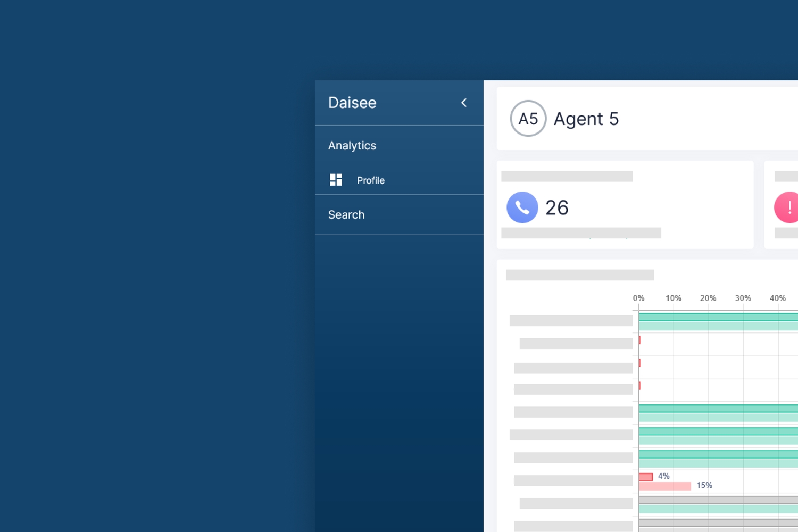Click the pink exclamation alert icon
798x532 pixels.
click(x=787, y=207)
